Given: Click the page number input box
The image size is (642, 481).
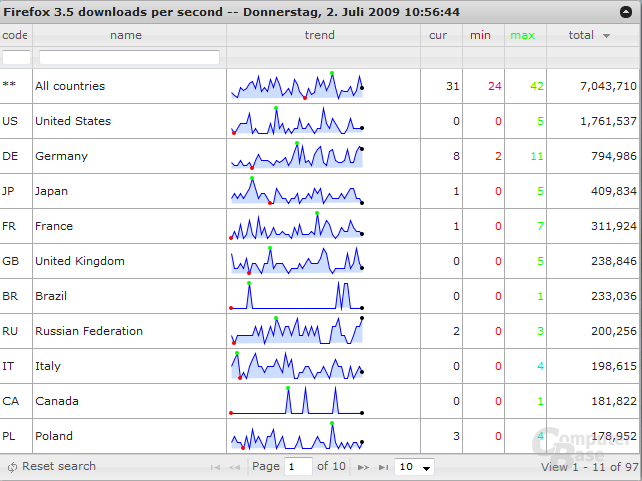Looking at the screenshot, I should (298, 467).
